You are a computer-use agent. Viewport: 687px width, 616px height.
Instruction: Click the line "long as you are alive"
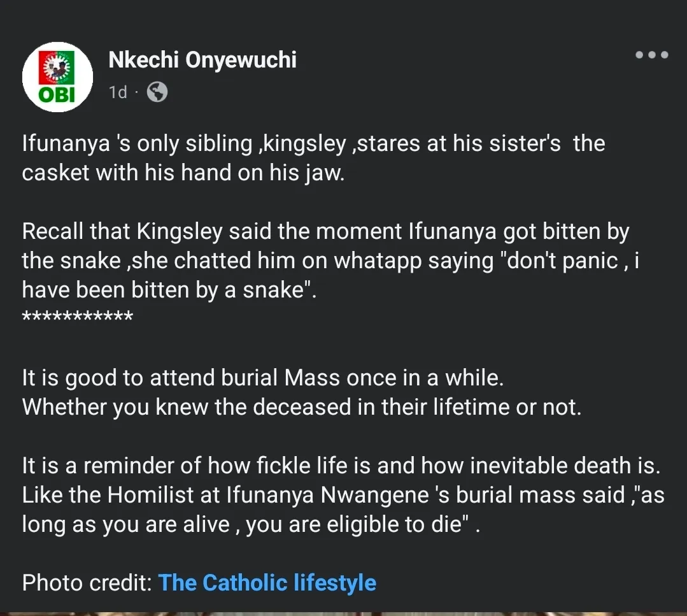(x=250, y=524)
